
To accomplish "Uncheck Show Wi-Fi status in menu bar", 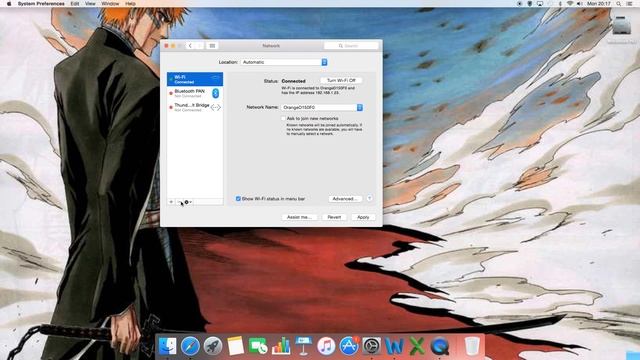I will click(x=238, y=198).
